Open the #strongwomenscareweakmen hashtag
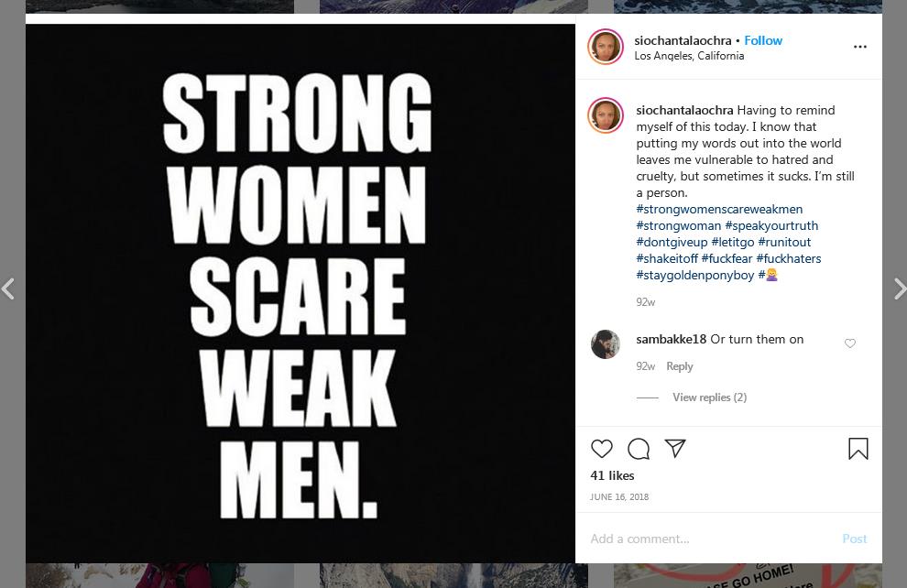Viewport: 907px width, 588px height. pos(719,210)
